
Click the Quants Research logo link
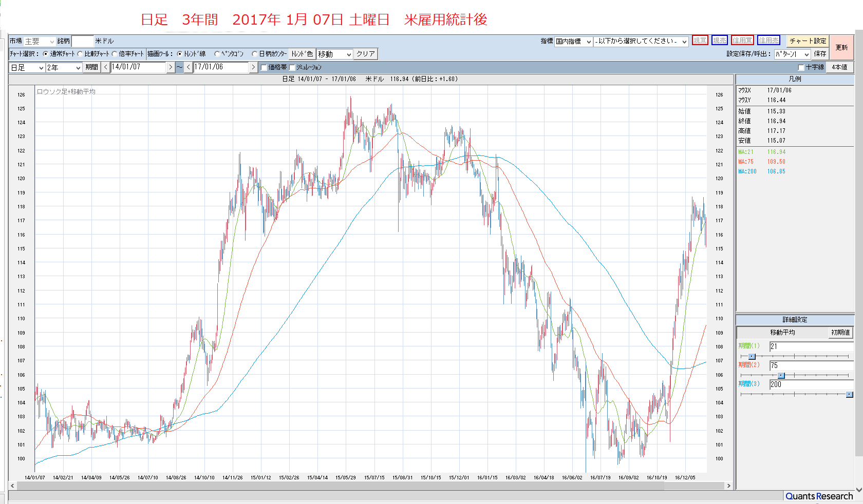(x=819, y=496)
